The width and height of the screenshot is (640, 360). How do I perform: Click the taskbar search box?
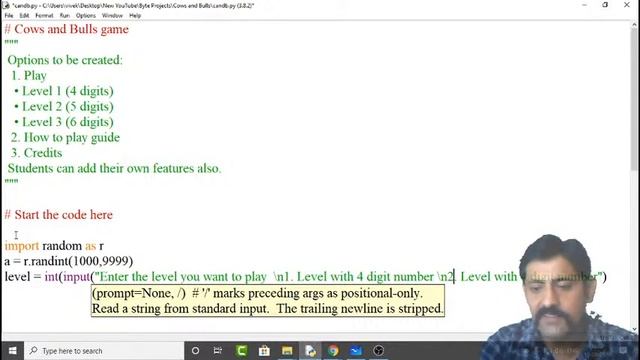tap(104, 351)
